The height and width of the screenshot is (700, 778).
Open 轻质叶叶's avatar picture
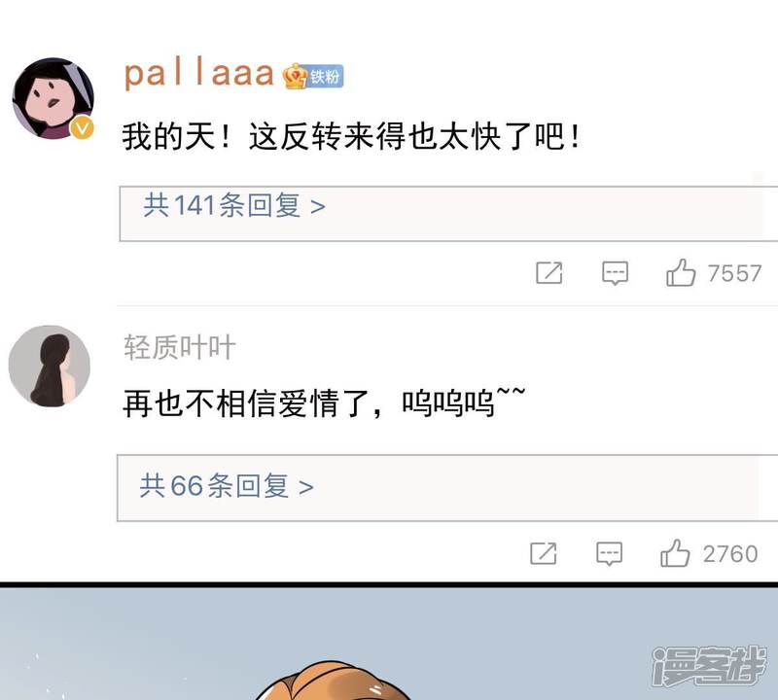click(x=50, y=367)
